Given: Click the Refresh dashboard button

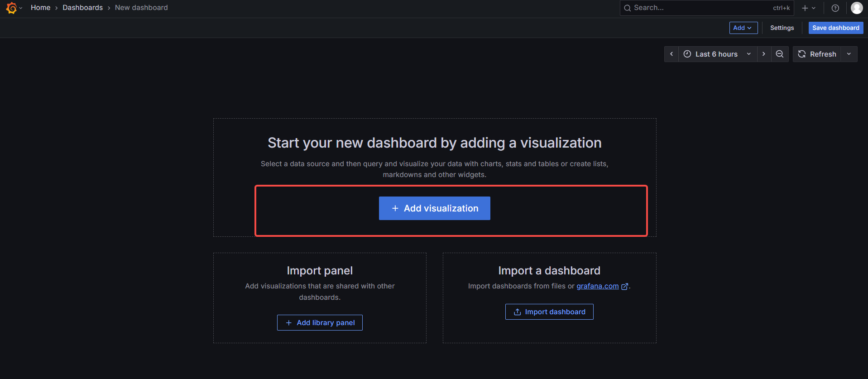Looking at the screenshot, I should 817,54.
